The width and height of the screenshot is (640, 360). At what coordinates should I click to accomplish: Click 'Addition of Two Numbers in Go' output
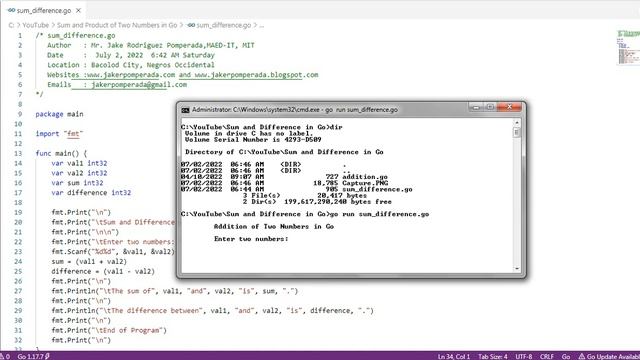274,227
